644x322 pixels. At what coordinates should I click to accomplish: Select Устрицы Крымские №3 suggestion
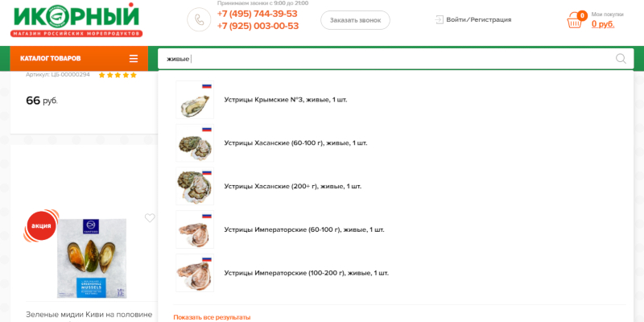coord(286,100)
